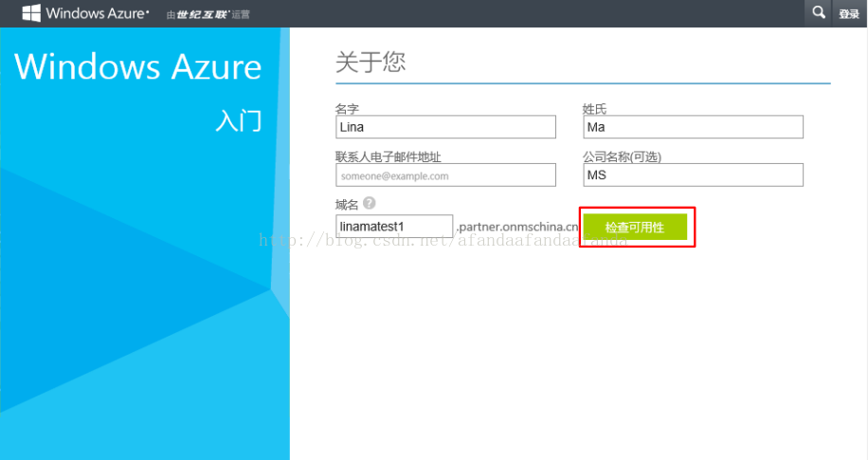Focus the 姓氏 field containing Ma
Screen dimensions: 868x460
click(693, 127)
